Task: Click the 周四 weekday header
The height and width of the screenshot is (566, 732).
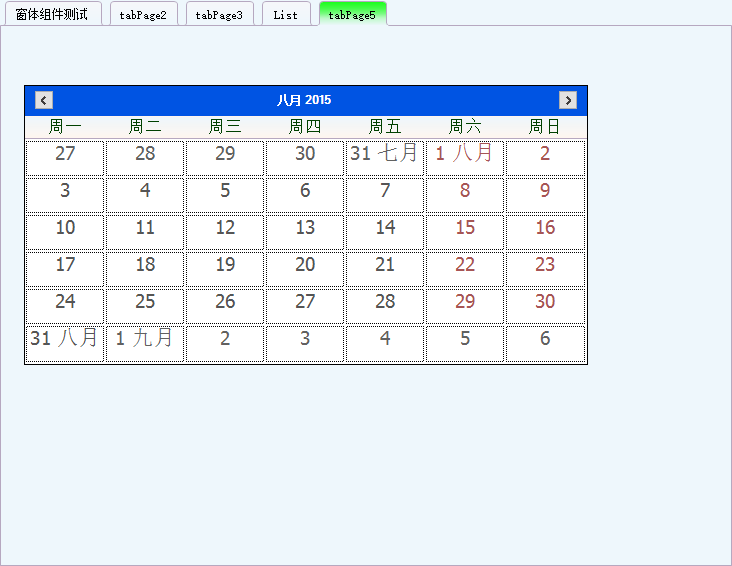Action: tap(305, 127)
